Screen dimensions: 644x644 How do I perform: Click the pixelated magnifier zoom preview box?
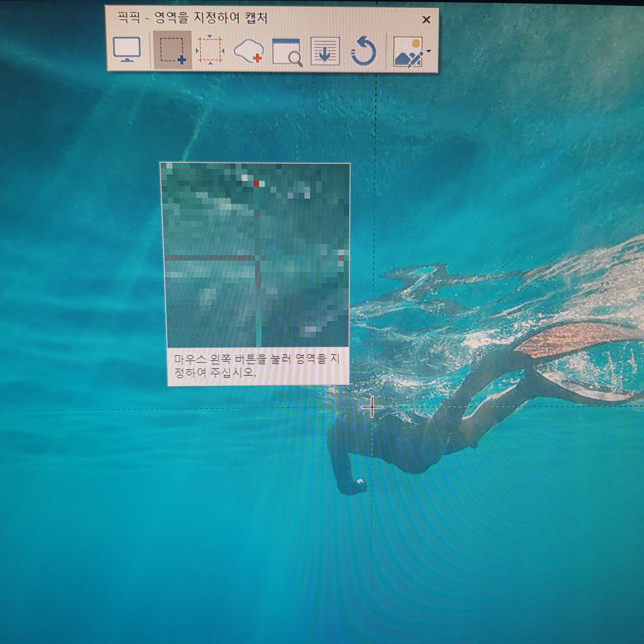pyautogui.click(x=255, y=255)
